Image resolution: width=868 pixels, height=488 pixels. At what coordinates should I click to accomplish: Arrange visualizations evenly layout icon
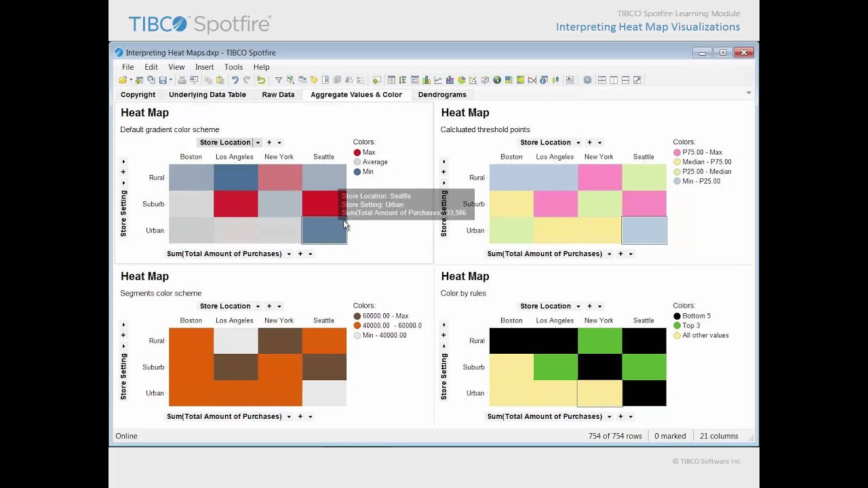click(x=601, y=80)
